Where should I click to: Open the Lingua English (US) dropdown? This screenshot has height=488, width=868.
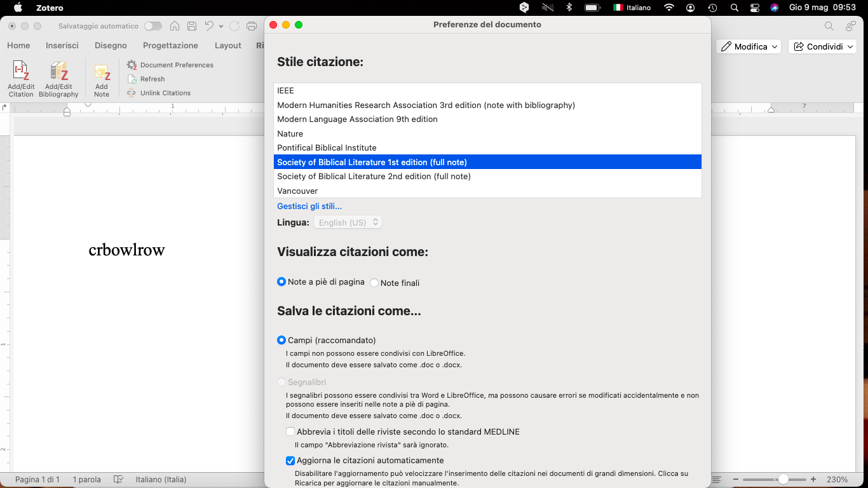[348, 222]
